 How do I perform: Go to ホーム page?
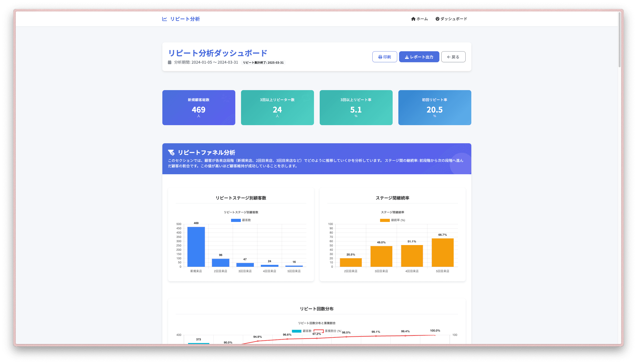[420, 19]
